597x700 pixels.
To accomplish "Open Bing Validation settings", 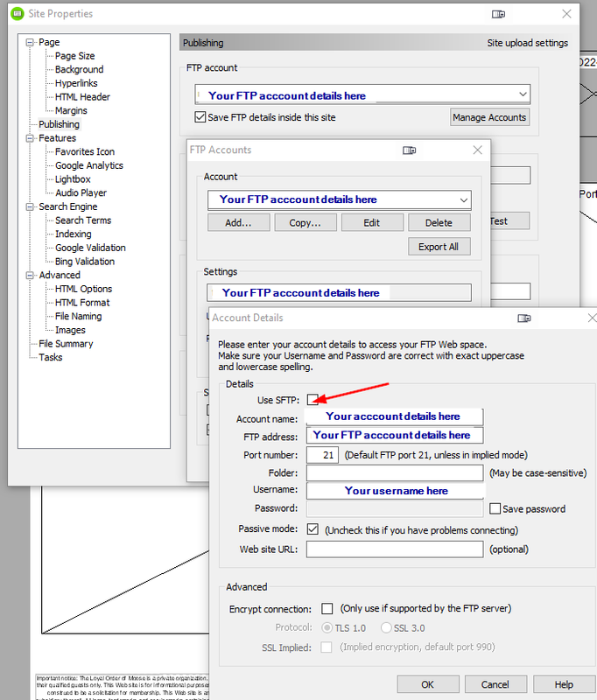I will tap(85, 262).
